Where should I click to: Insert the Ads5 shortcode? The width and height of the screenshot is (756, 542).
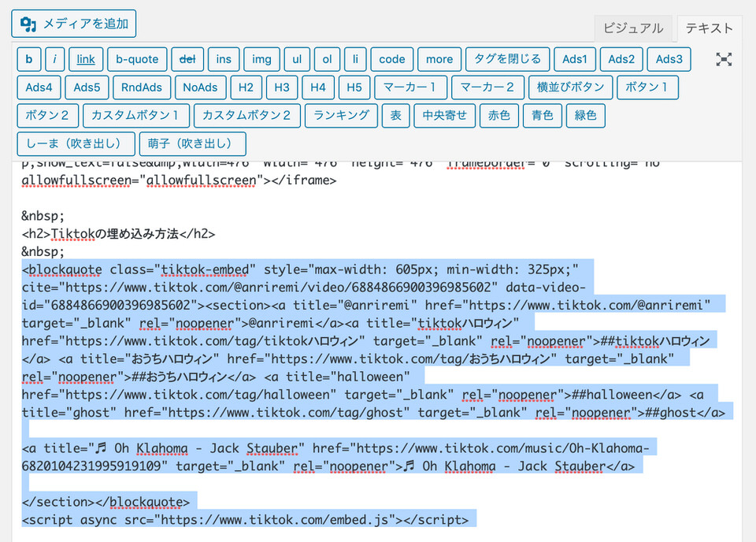(87, 87)
